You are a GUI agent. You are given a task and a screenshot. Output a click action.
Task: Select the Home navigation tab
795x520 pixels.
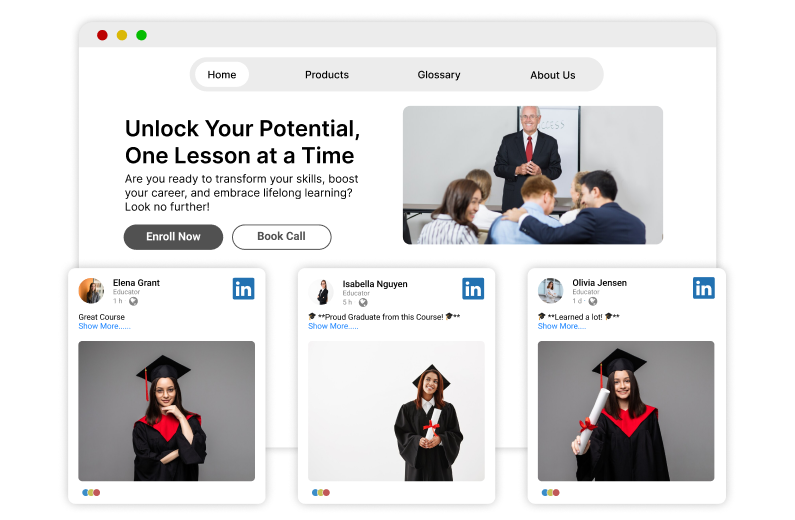222,75
